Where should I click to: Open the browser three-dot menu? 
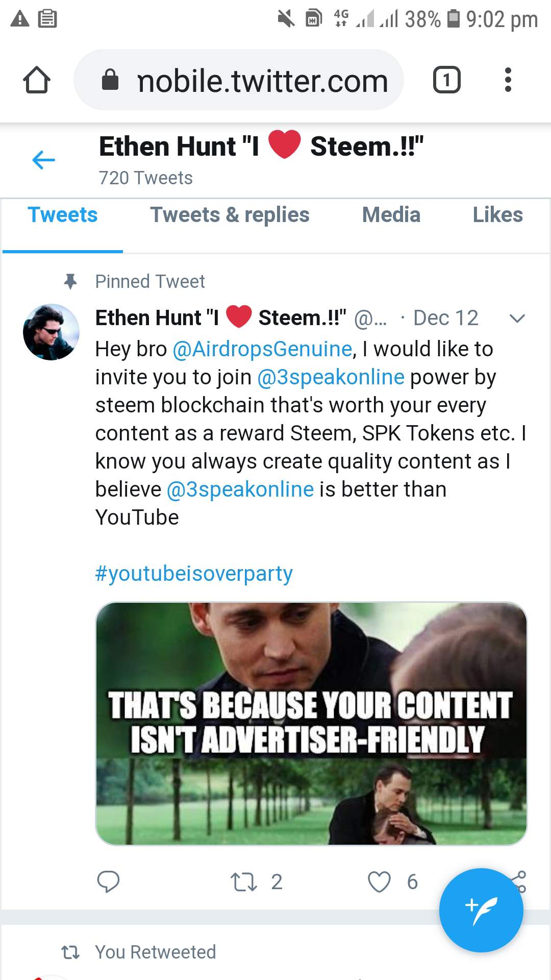click(508, 80)
